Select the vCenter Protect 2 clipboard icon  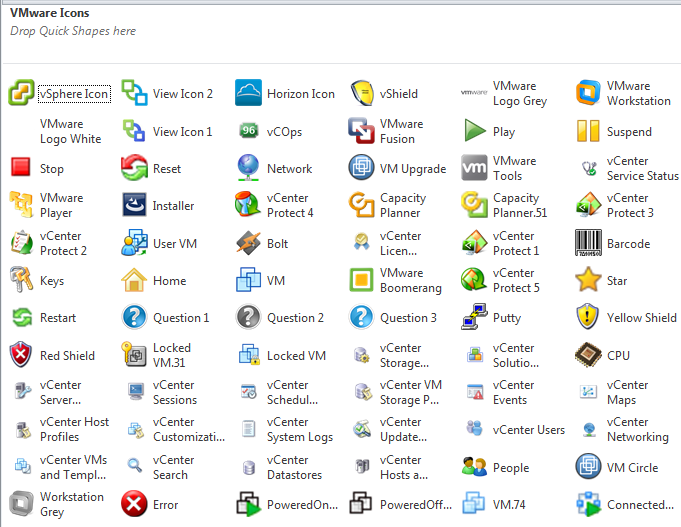click(x=21, y=242)
